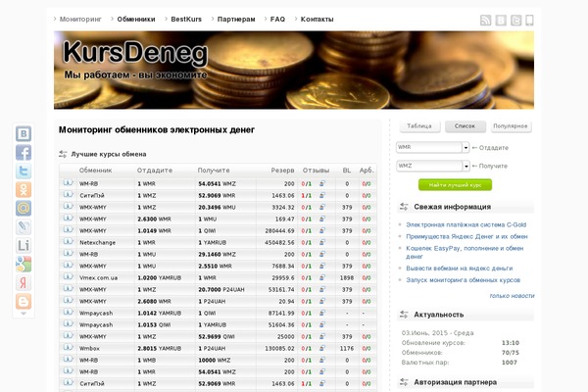Follow the 'только новости' link

click(512, 296)
